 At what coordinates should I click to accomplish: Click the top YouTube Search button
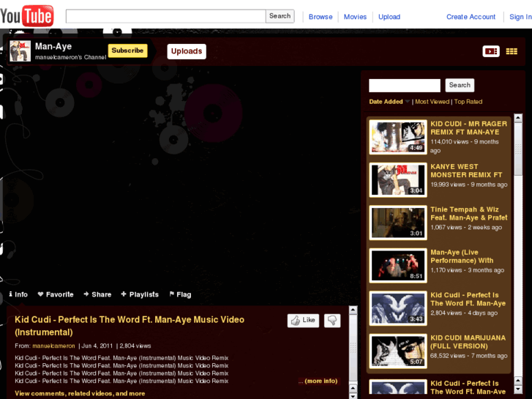tap(280, 16)
